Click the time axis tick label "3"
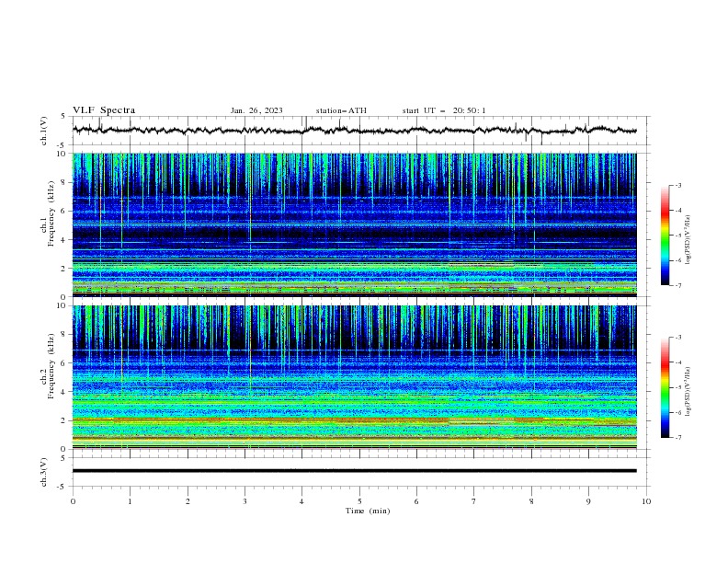Image resolution: width=728 pixels, height=563 pixels. pyautogui.click(x=245, y=501)
